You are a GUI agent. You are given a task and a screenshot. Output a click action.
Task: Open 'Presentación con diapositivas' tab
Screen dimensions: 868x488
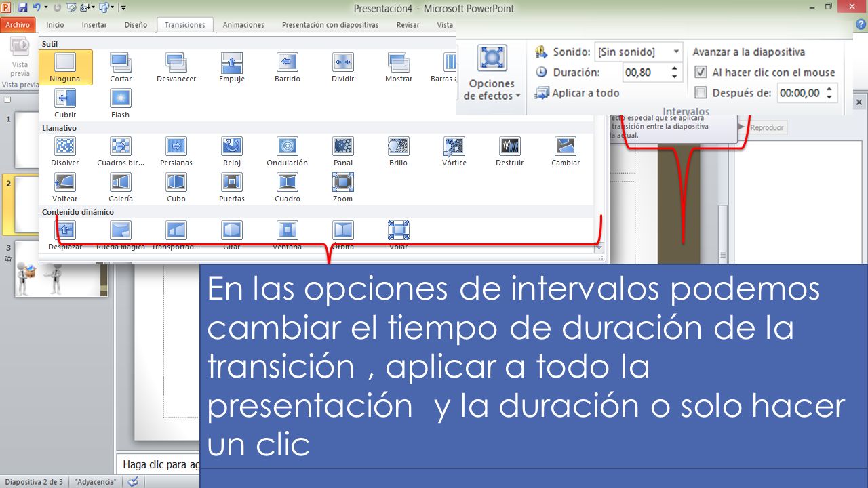coord(330,25)
